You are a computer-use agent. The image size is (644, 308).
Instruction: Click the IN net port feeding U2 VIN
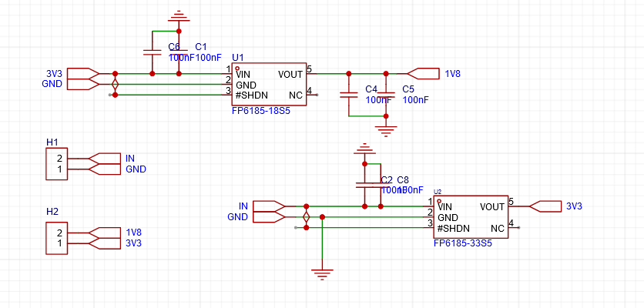(x=268, y=206)
